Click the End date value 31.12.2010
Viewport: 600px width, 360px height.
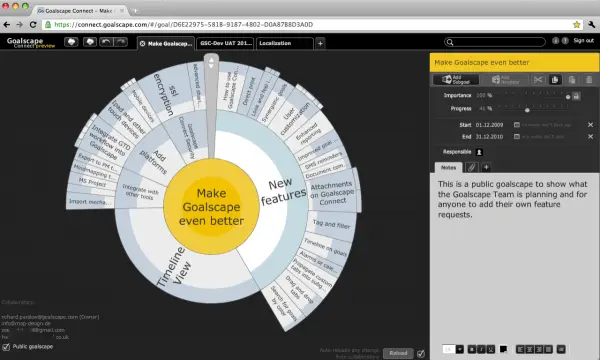coord(489,137)
